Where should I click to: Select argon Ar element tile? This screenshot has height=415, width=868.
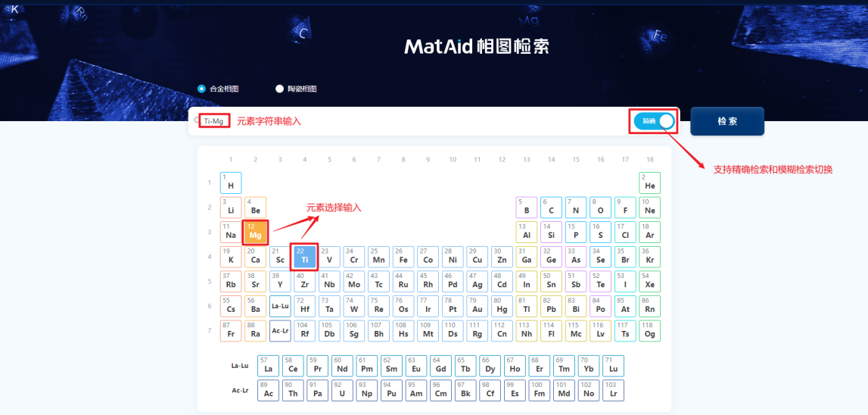tap(650, 232)
